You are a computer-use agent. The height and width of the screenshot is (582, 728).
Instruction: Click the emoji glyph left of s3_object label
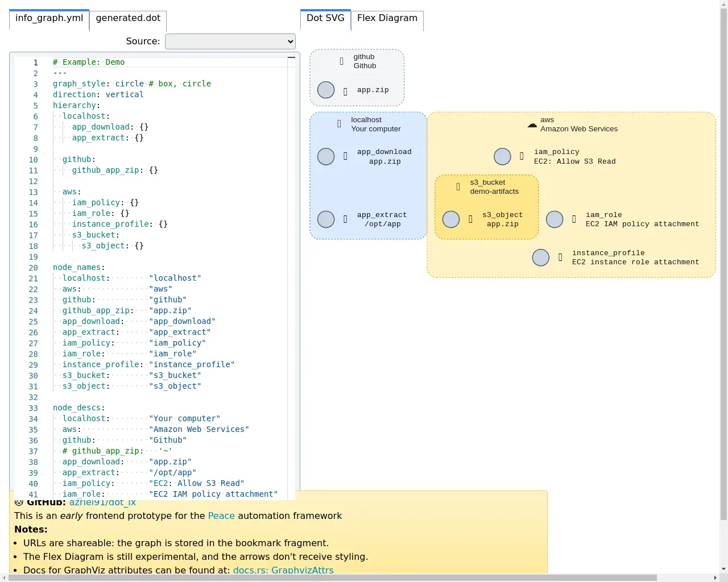470,219
